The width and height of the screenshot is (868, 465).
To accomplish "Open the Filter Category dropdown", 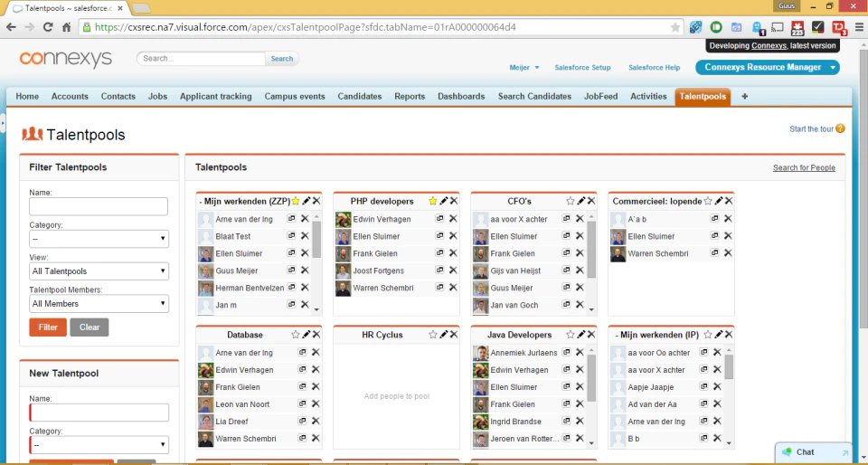I will pos(99,239).
